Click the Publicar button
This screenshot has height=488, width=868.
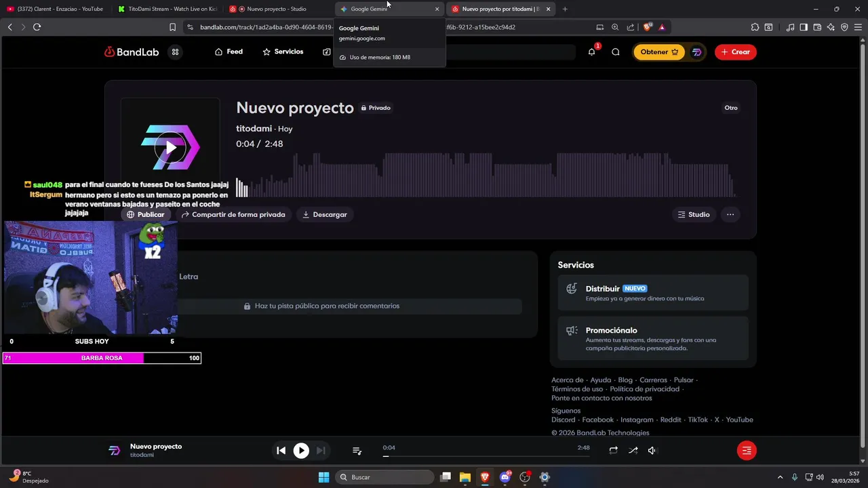[x=145, y=214]
